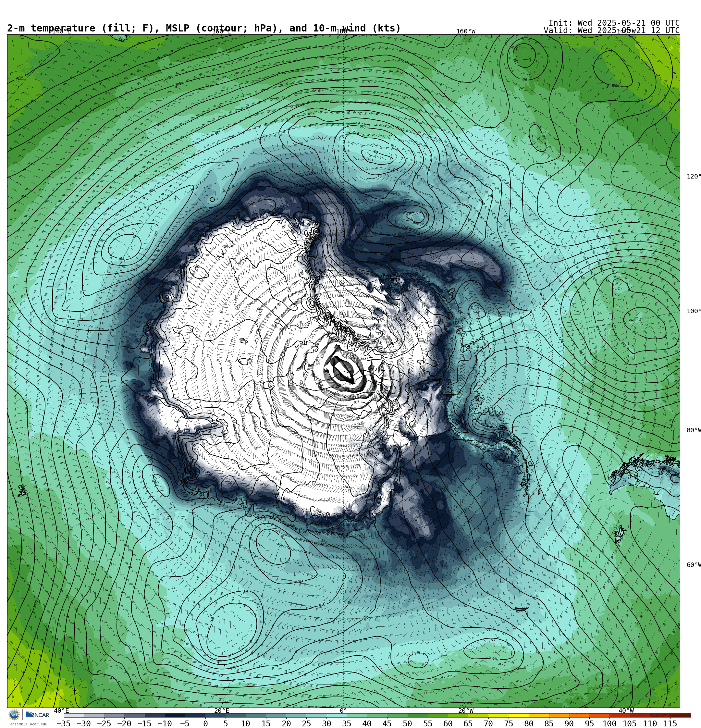Open the ensemble.ucar.edu link text

tap(29, 724)
